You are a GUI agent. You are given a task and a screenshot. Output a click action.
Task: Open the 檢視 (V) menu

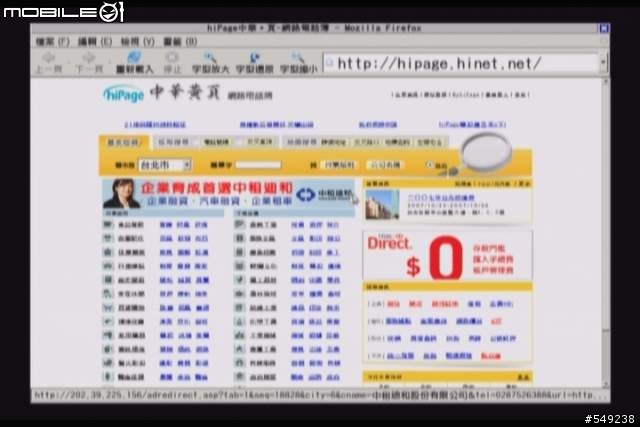pos(137,42)
